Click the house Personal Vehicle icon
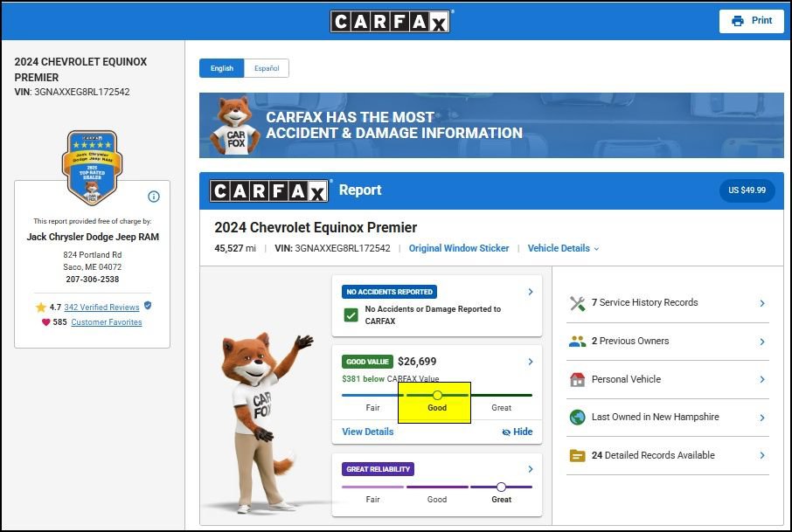This screenshot has height=532, width=792. click(x=577, y=379)
